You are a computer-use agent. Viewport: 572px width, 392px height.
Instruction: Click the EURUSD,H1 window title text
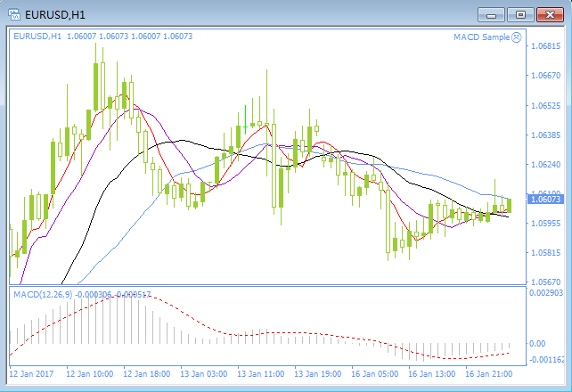click(55, 15)
